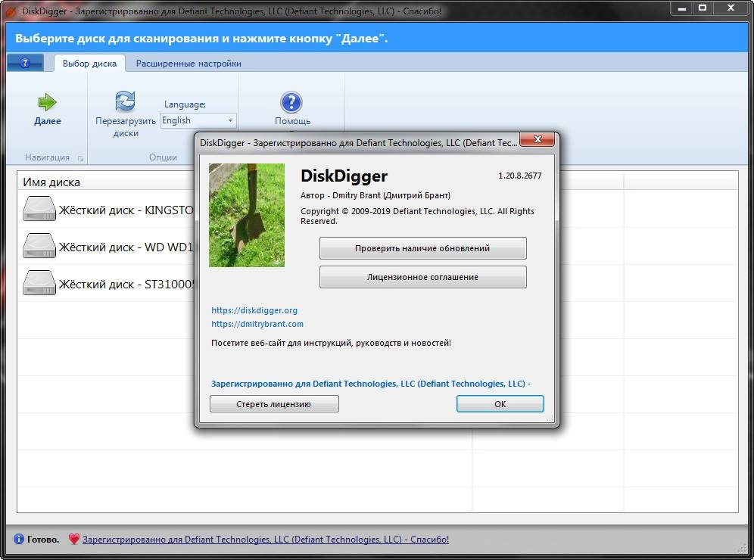Click bold registration text in About dialog
Screen dimensions: 754x560
tap(371, 384)
